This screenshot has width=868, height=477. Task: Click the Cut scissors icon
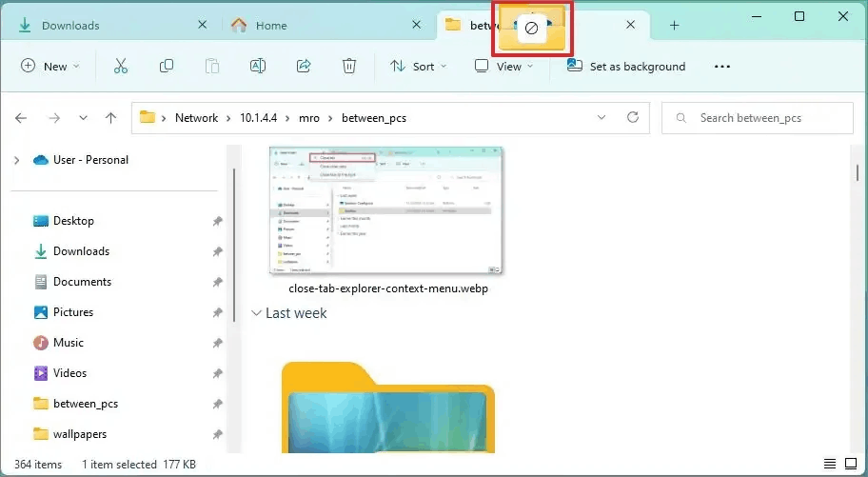pyautogui.click(x=120, y=67)
